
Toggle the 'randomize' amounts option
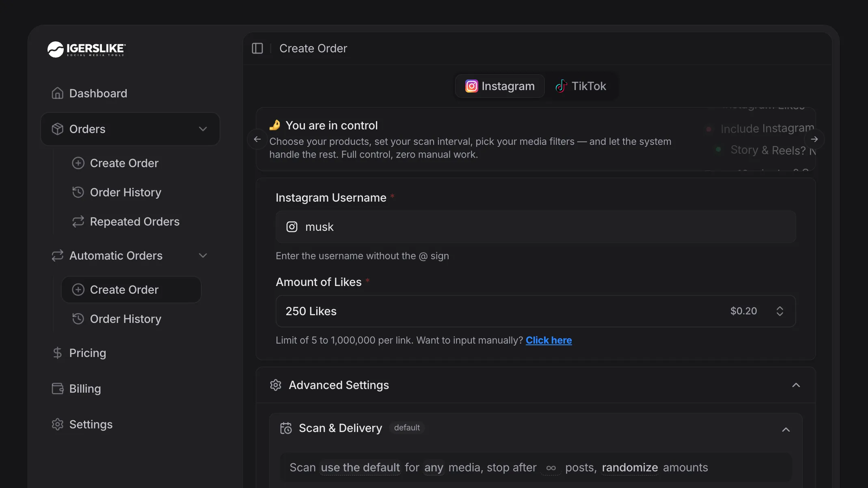630,467
